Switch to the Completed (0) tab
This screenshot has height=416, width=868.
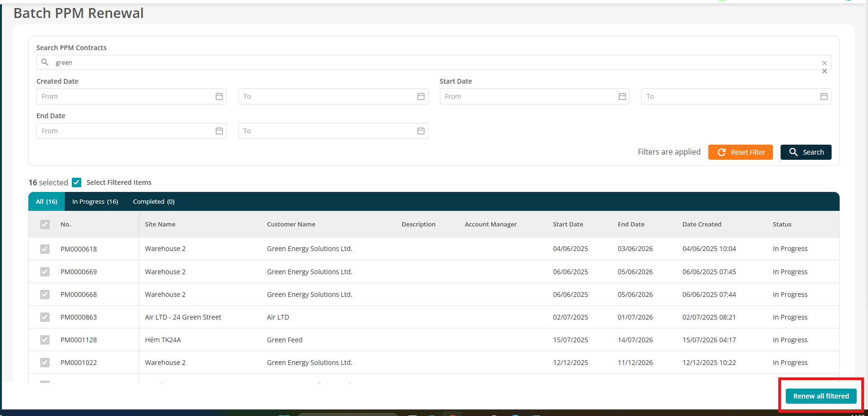(x=154, y=201)
